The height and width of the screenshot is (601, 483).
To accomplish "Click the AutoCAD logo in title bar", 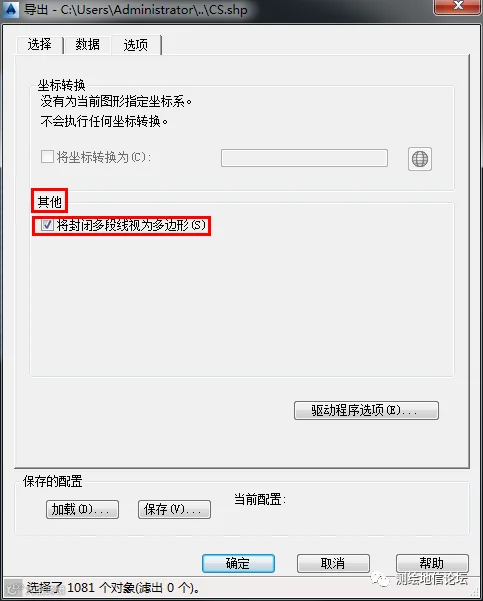I will point(10,9).
